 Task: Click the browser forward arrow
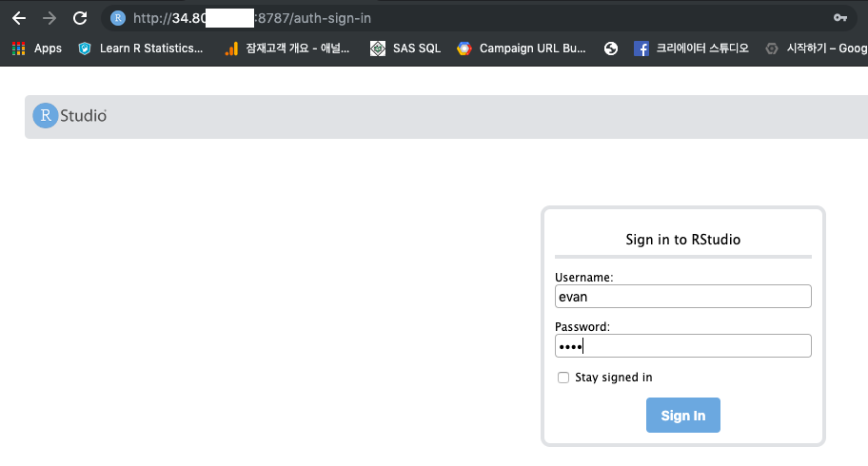pyautogui.click(x=49, y=18)
